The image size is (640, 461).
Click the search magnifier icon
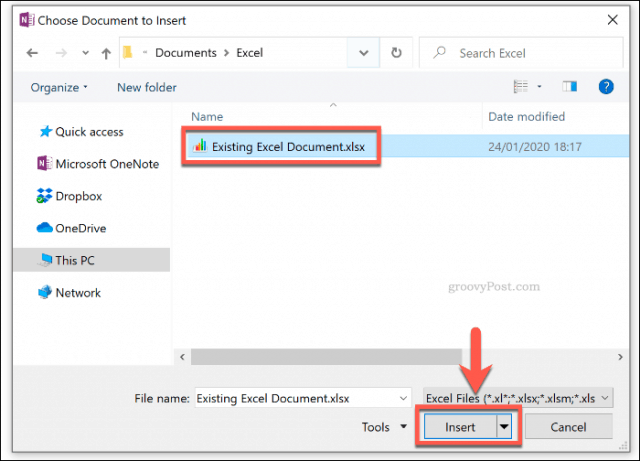(439, 53)
